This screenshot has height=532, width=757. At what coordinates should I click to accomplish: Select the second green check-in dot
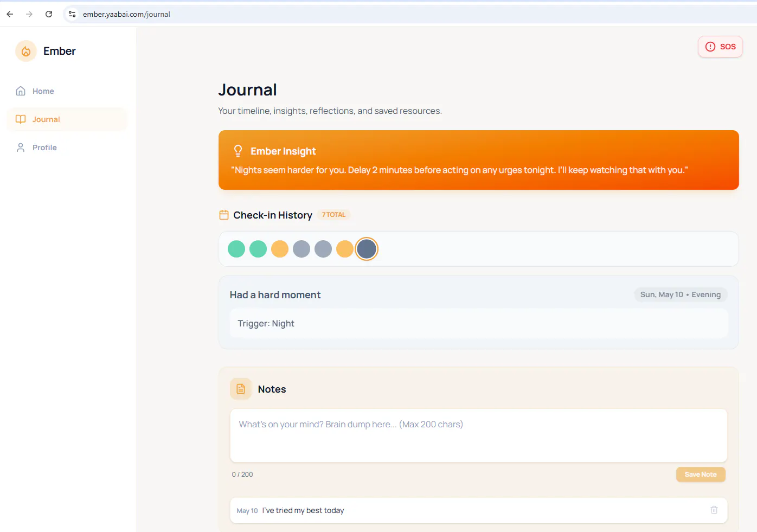(x=258, y=249)
